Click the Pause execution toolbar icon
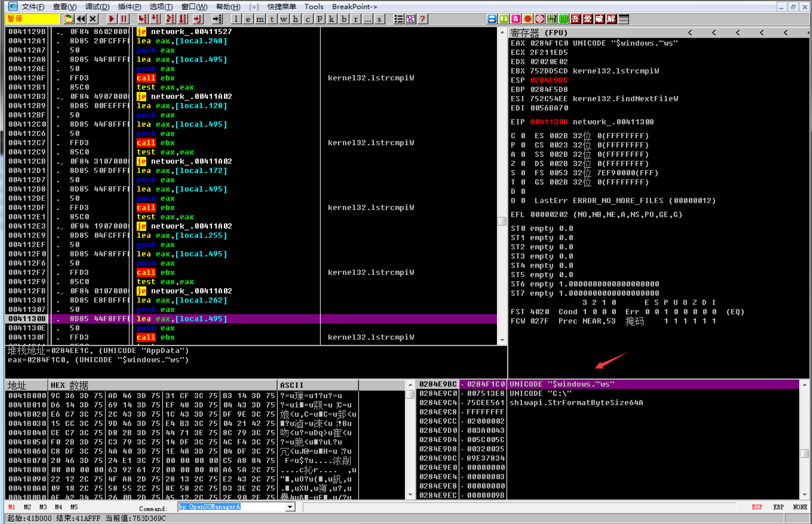812x524 pixels. pos(124,19)
